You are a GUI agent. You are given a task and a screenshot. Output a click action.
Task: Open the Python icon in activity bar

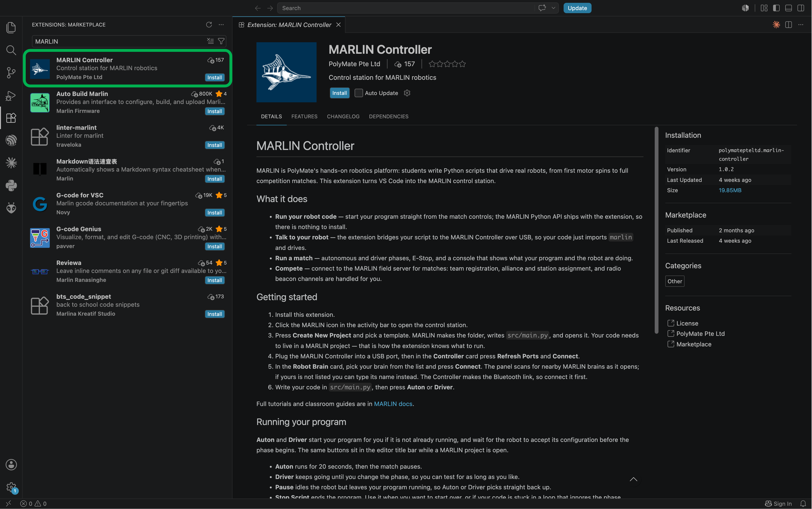tap(11, 186)
